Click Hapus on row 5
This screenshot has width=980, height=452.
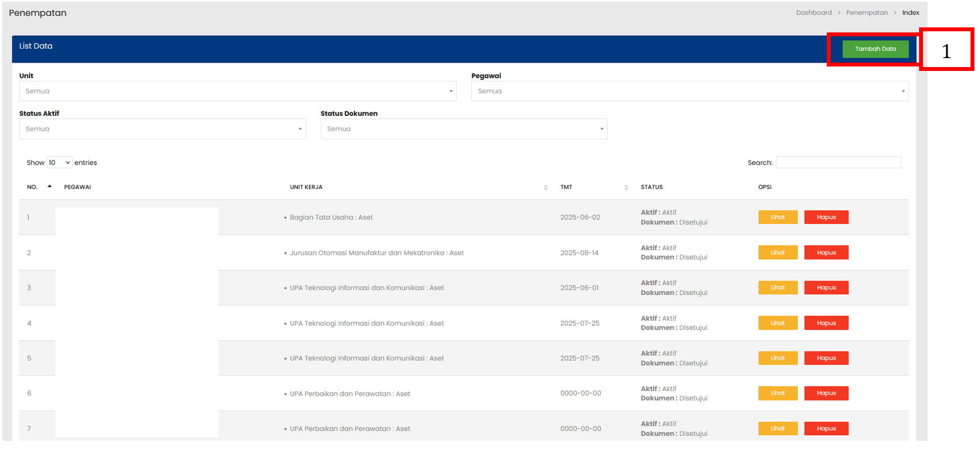826,358
